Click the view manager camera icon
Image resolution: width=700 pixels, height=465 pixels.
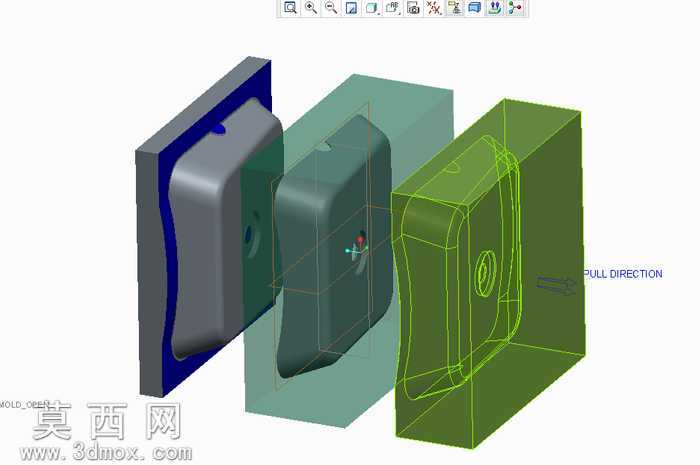click(413, 8)
